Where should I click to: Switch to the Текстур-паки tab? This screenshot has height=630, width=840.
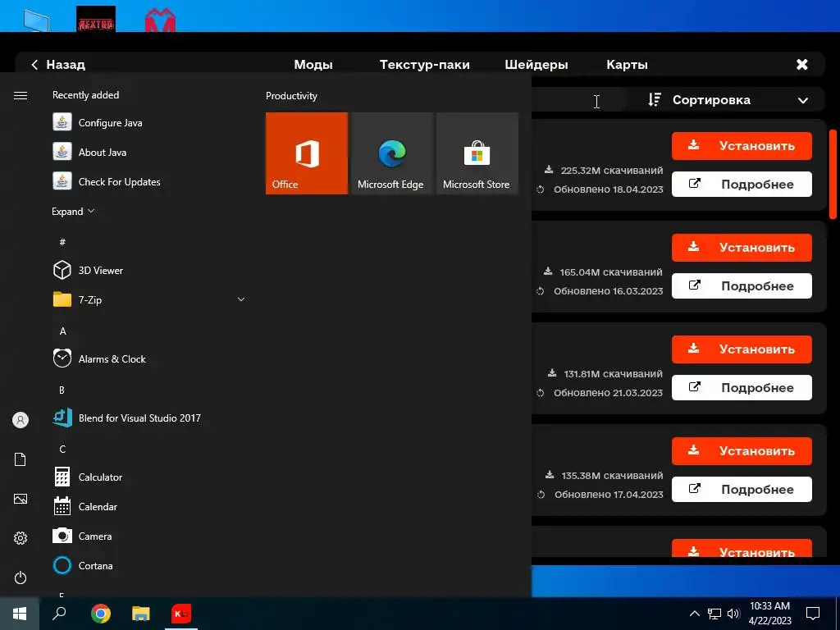[x=425, y=65]
